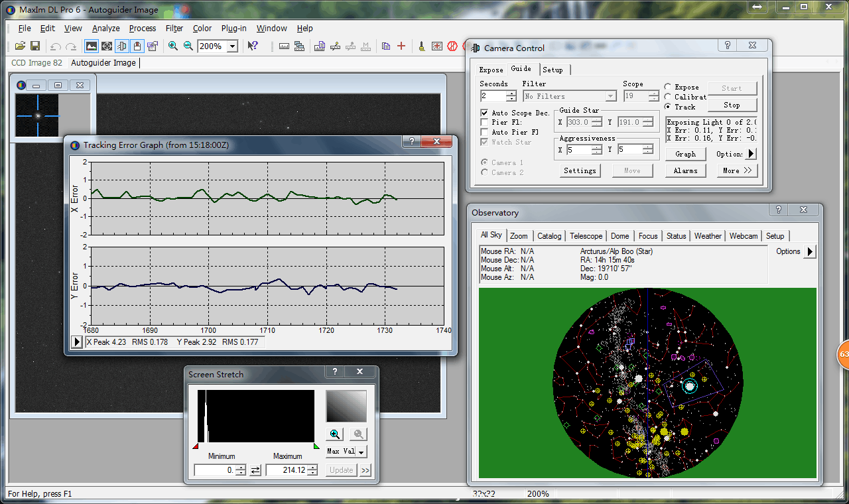Open the Telescope tab in Observatory
The image size is (849, 504).
pyautogui.click(x=586, y=236)
